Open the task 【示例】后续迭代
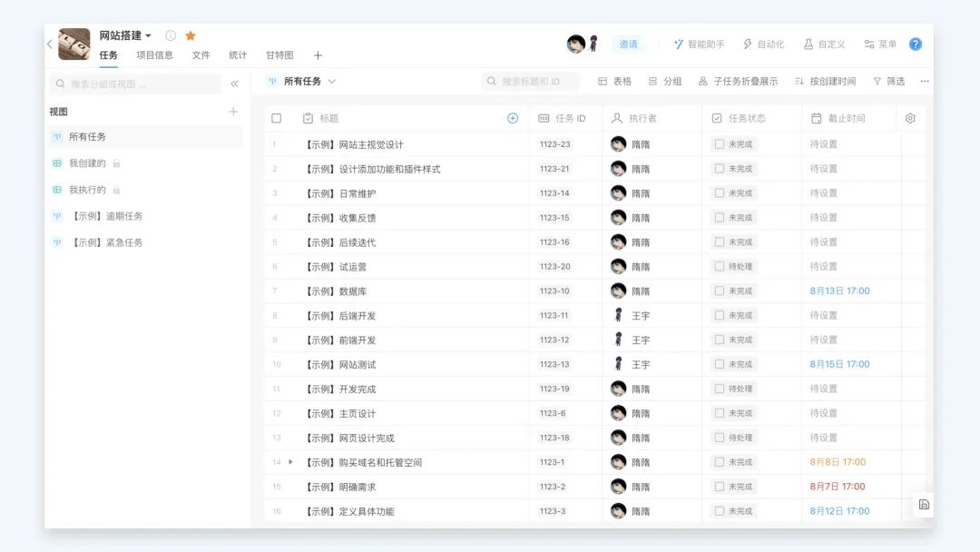This screenshot has height=552, width=980. (340, 241)
